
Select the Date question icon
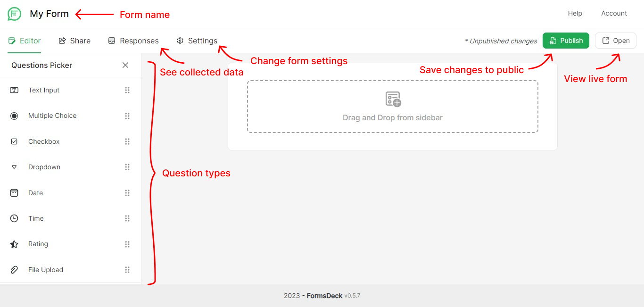(14, 192)
